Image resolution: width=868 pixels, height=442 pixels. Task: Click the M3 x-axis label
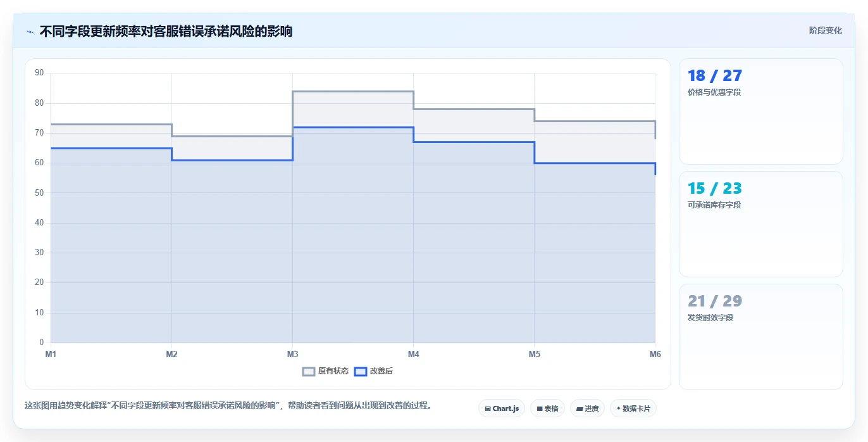click(x=292, y=354)
